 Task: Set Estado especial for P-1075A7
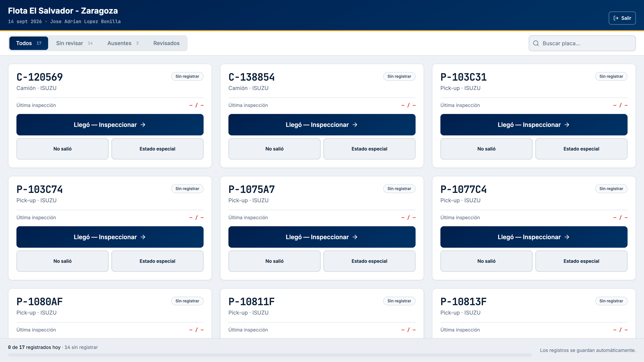[x=369, y=261]
